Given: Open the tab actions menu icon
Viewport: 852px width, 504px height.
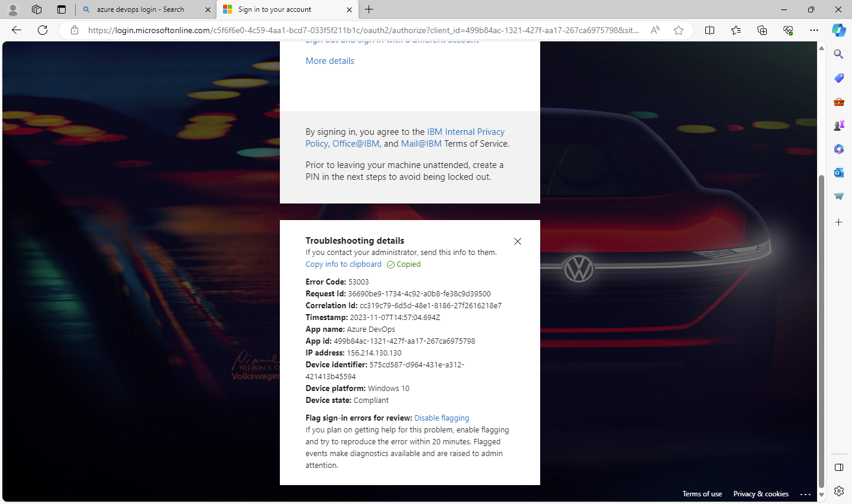Looking at the screenshot, I should pyautogui.click(x=62, y=9).
